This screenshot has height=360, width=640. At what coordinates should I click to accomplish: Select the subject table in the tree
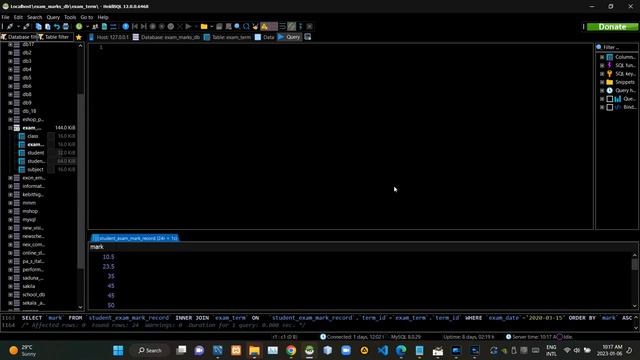[35, 169]
